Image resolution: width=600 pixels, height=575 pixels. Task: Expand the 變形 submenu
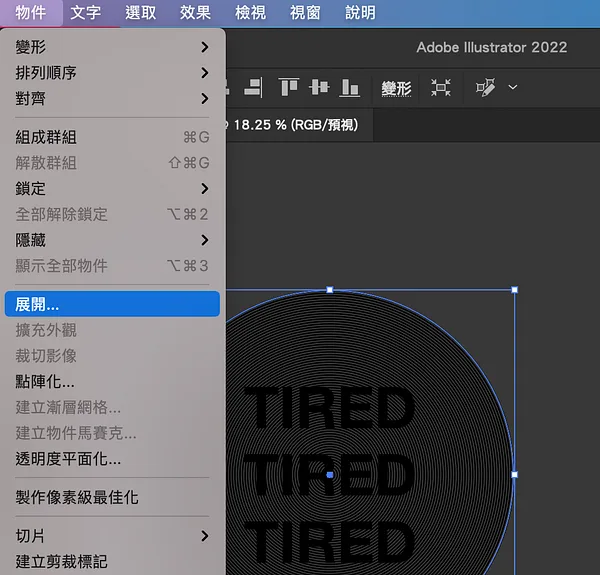(x=112, y=47)
